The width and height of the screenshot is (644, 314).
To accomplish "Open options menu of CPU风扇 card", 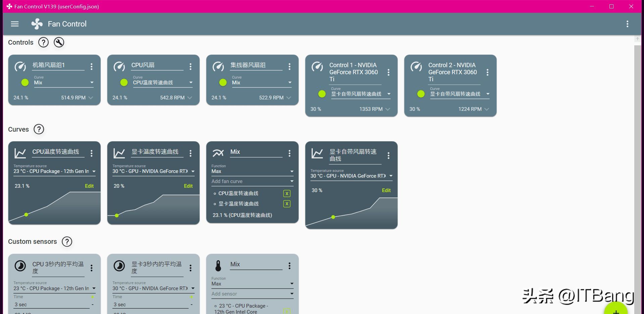I will tap(191, 66).
